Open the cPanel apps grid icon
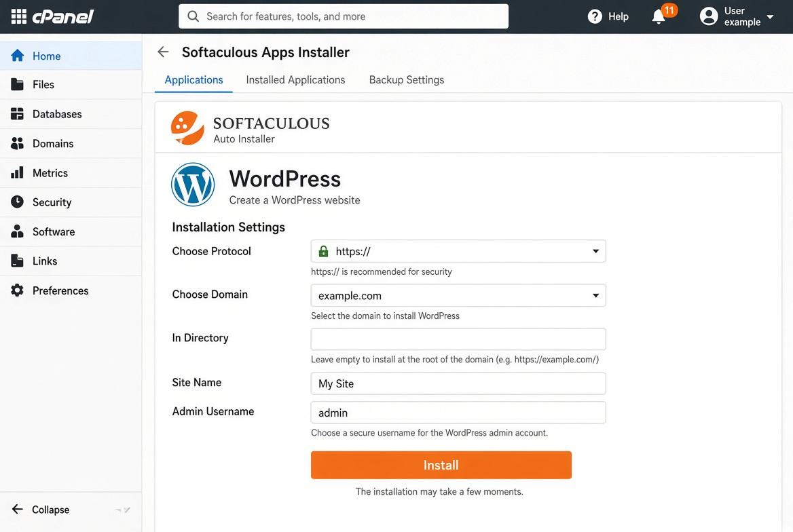The image size is (793, 532). pos(19,16)
